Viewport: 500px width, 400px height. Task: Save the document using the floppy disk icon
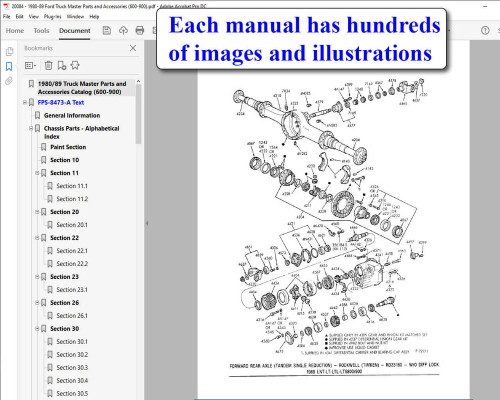pyautogui.click(x=107, y=31)
